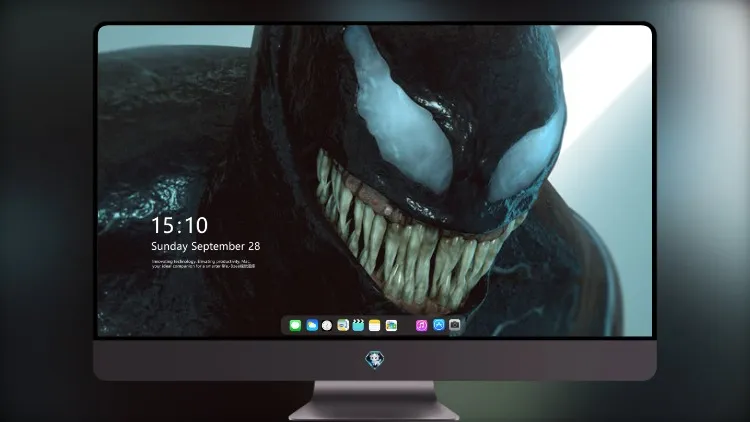Click the 15:10 clock widget
Viewport: 750px width, 422px height.
[180, 225]
